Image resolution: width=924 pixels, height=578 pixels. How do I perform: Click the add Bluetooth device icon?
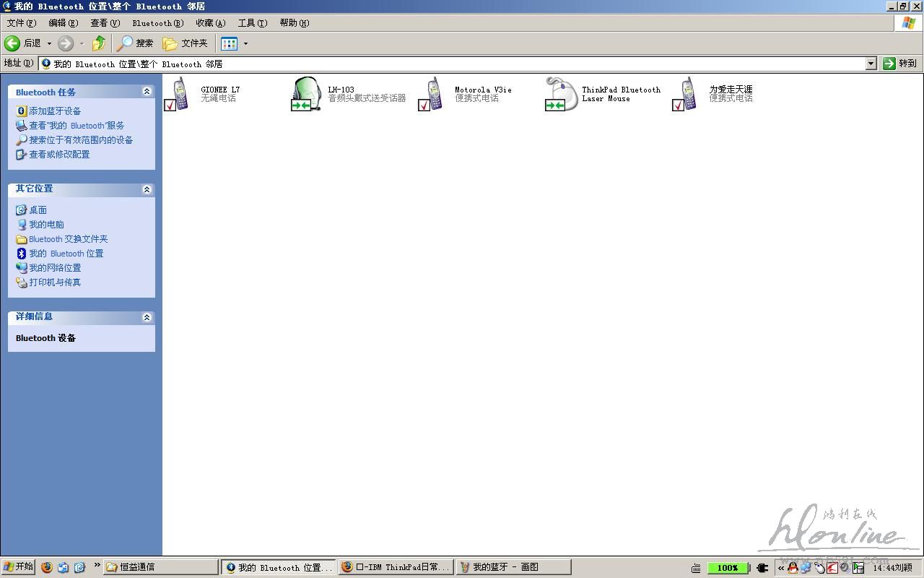(22, 111)
